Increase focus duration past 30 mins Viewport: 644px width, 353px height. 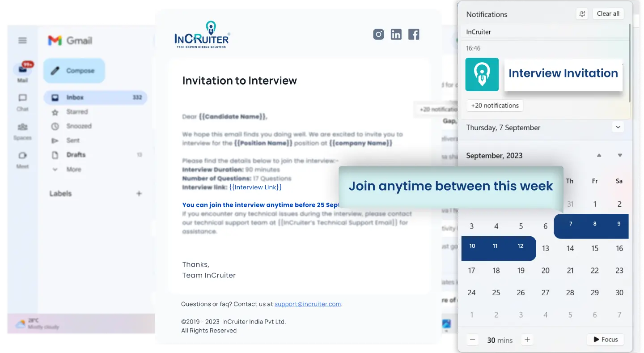(527, 340)
